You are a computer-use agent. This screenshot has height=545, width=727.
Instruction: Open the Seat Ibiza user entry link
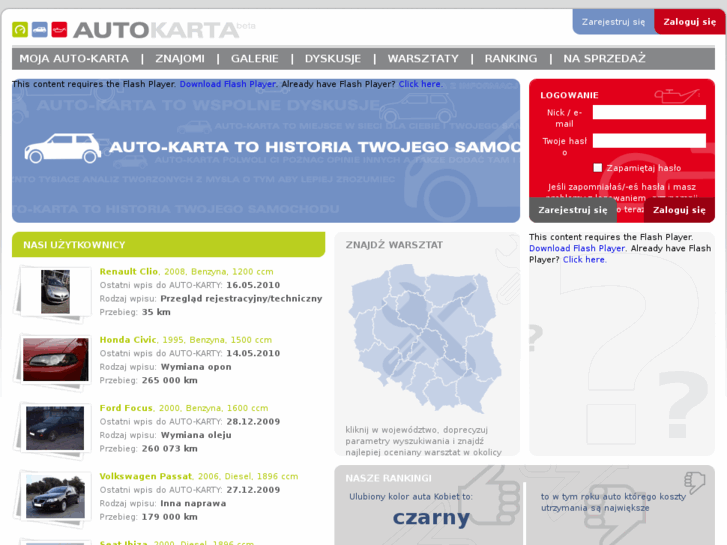tap(123, 542)
